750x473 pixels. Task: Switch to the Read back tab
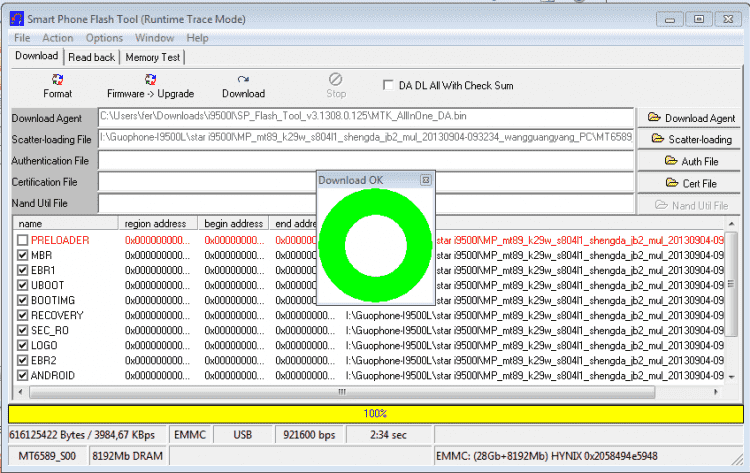pos(91,57)
